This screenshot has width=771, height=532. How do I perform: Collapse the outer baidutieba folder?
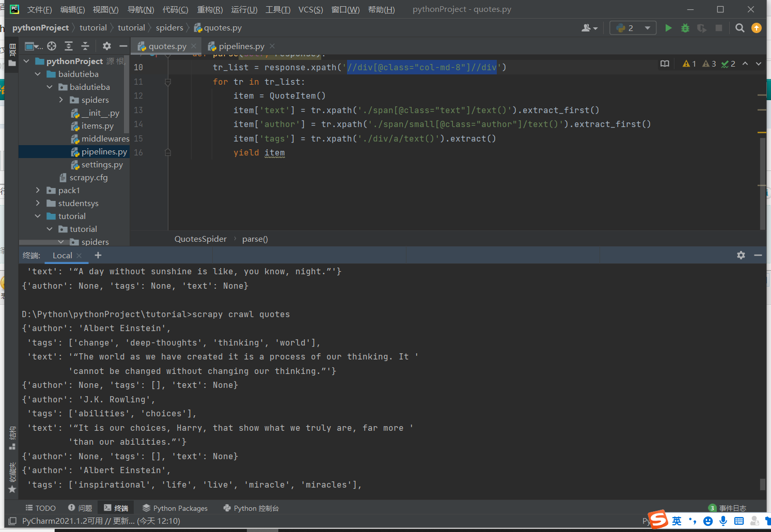click(38, 74)
